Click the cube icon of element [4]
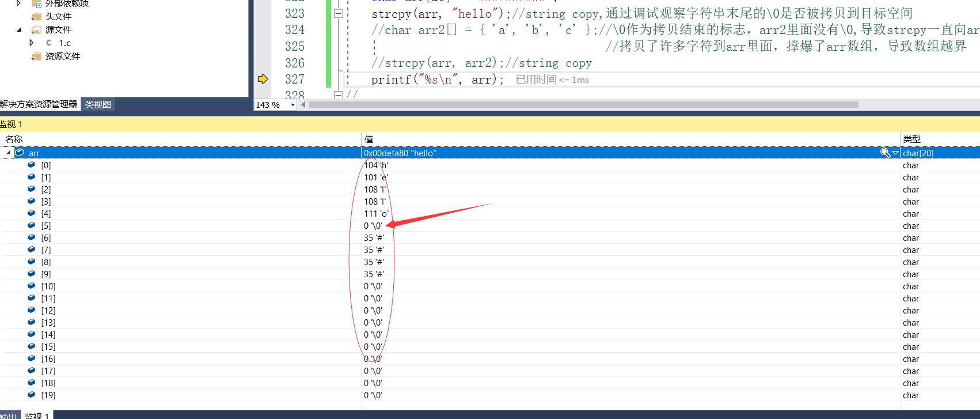This screenshot has height=419, width=980. 32,213
